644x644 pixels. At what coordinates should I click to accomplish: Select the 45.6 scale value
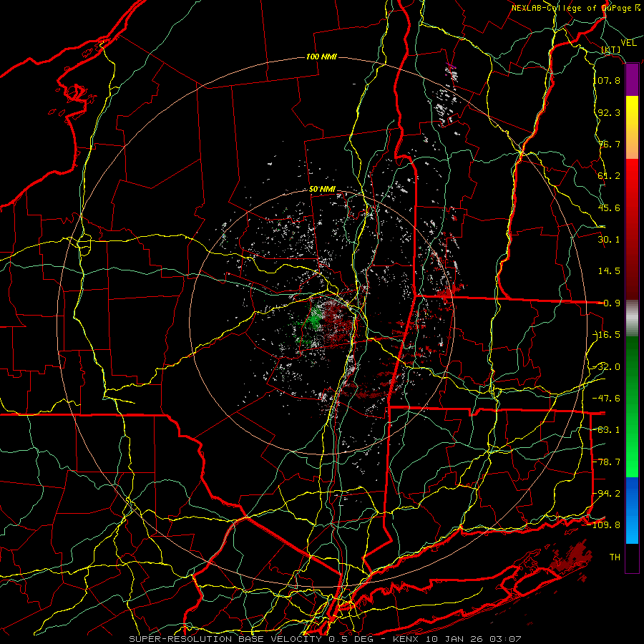click(609, 208)
